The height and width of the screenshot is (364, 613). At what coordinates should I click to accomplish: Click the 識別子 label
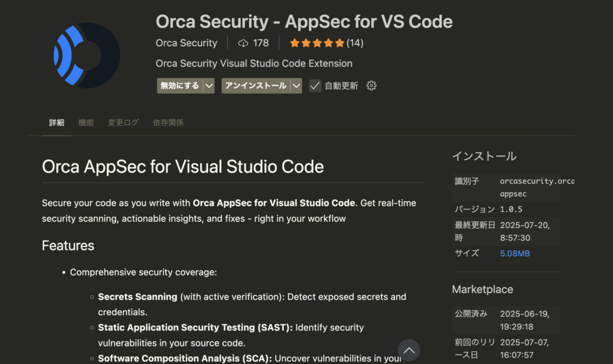467,182
